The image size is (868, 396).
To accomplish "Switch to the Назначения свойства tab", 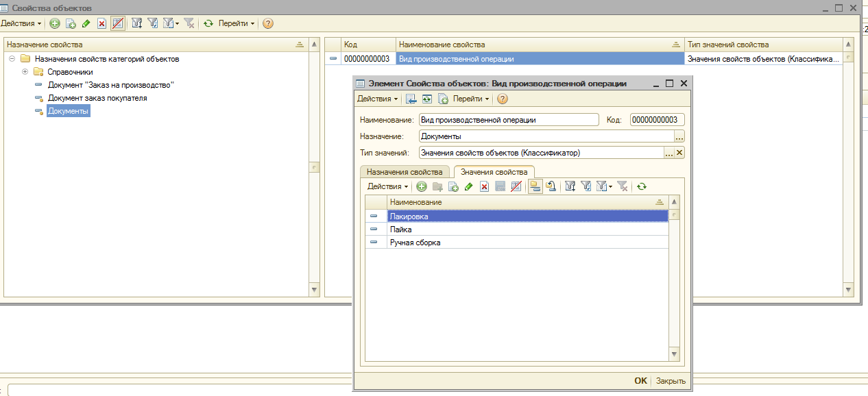I will point(405,171).
